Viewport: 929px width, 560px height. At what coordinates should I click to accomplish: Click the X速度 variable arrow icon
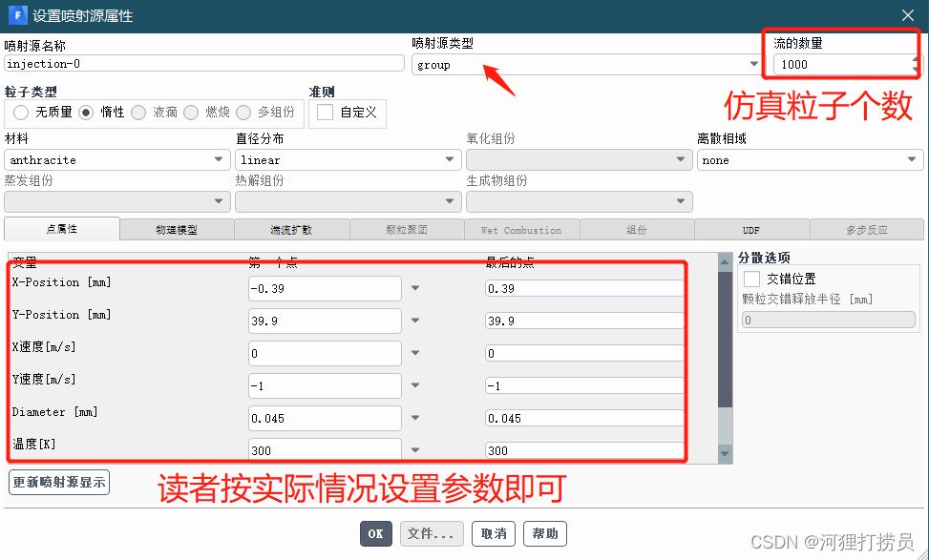tap(415, 353)
